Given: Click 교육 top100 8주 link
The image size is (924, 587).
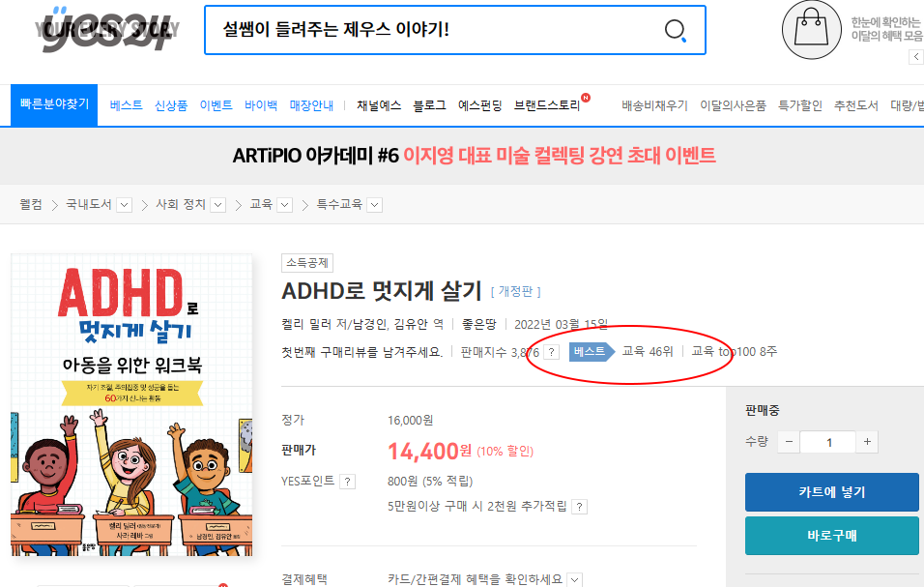Looking at the screenshot, I should pos(735,351).
